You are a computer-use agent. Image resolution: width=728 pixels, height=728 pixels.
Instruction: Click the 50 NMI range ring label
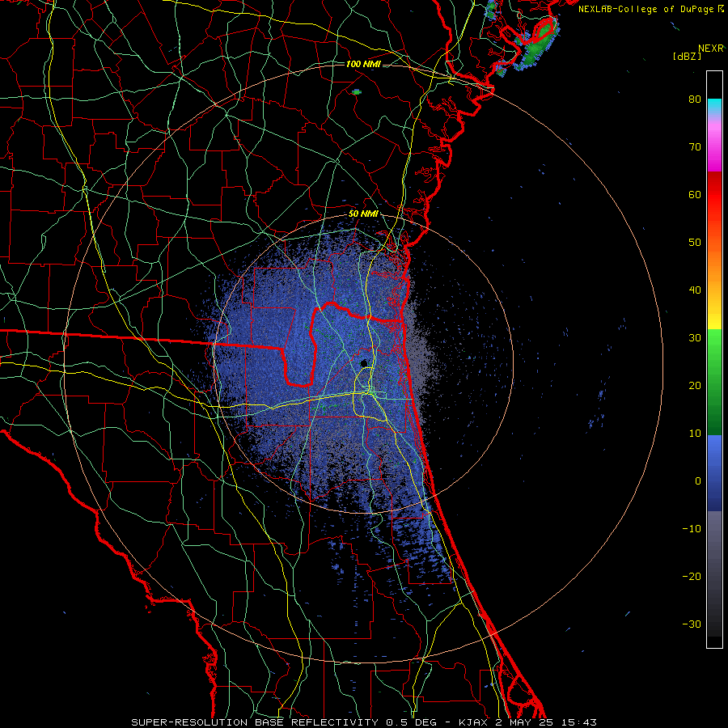point(363,214)
